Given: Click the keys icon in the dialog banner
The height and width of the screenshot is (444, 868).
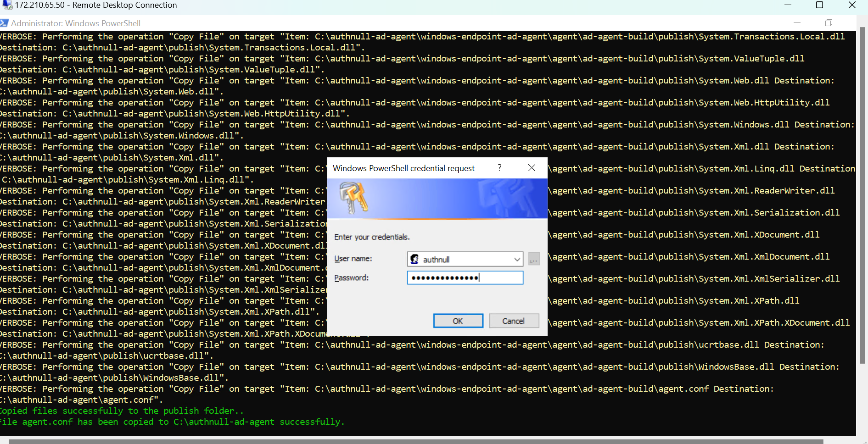Looking at the screenshot, I should click(x=353, y=197).
